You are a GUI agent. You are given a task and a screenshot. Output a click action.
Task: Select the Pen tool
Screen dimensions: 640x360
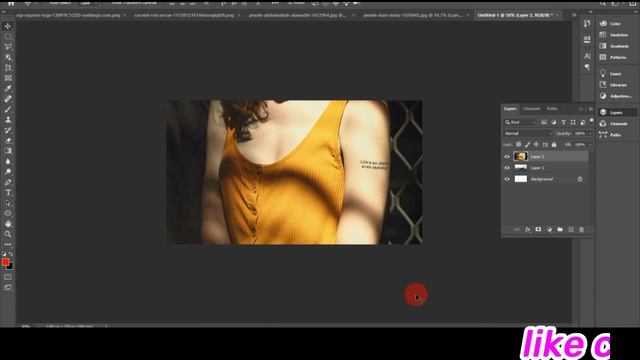(x=8, y=182)
